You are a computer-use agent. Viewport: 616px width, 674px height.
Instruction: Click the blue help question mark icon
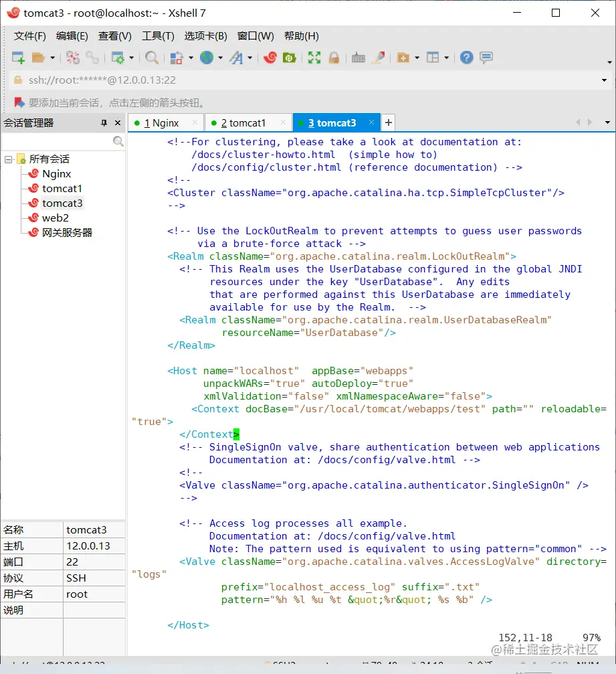click(466, 58)
